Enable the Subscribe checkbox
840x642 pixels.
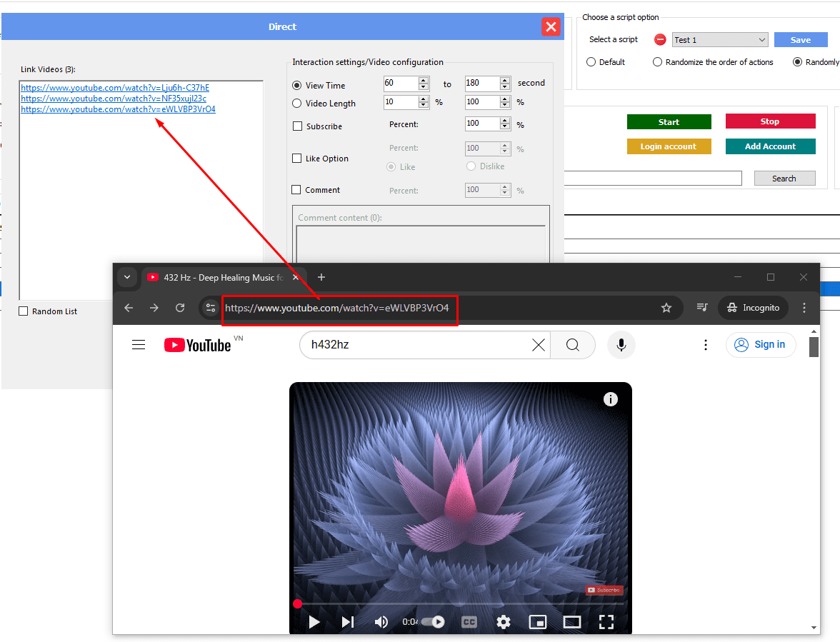297,126
